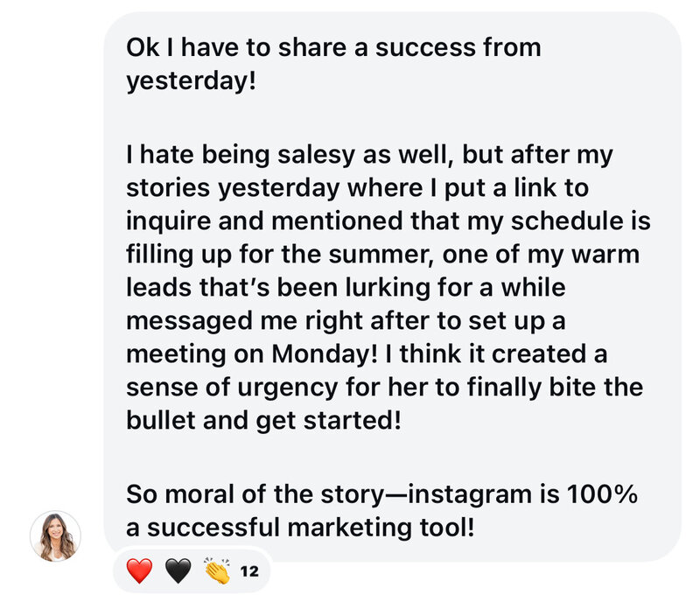Image resolution: width=700 pixels, height=602 pixels.
Task: Click the word "stories" in the message
Action: [164, 187]
